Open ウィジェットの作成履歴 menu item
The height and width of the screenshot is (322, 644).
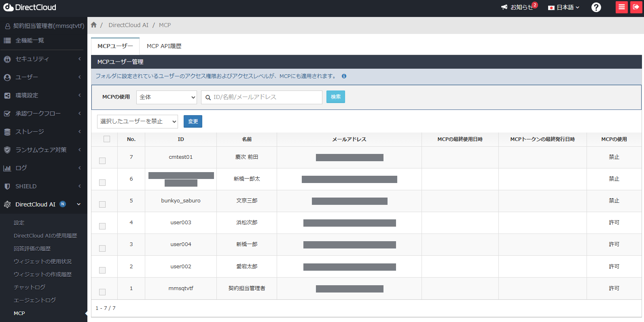point(42,274)
